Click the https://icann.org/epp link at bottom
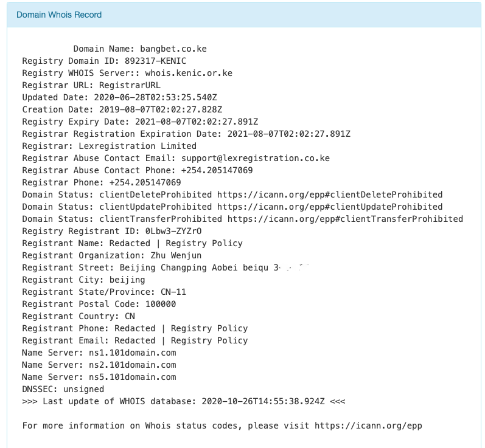This screenshot has height=448, width=485. [368, 426]
